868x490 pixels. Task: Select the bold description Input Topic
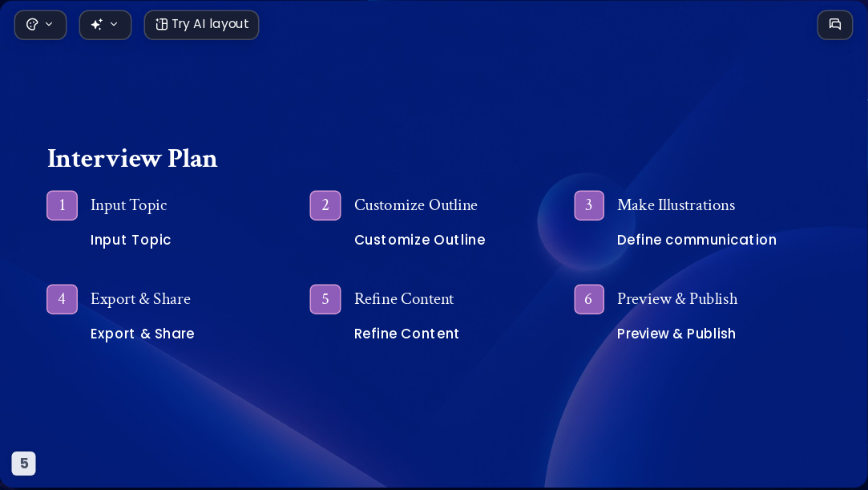pyautogui.click(x=131, y=241)
